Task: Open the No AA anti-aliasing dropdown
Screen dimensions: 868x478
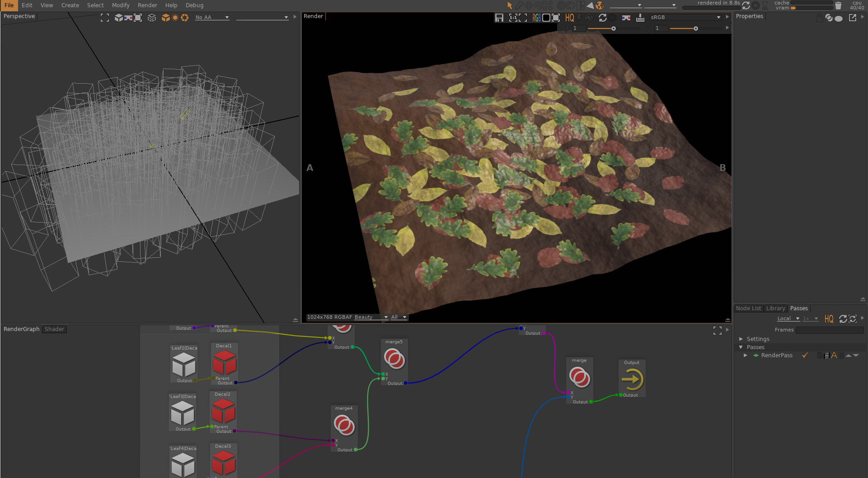Action: click(x=212, y=17)
